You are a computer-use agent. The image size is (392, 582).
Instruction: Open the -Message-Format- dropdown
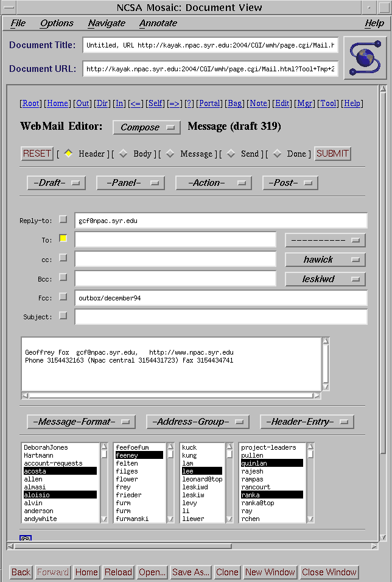pos(81,422)
